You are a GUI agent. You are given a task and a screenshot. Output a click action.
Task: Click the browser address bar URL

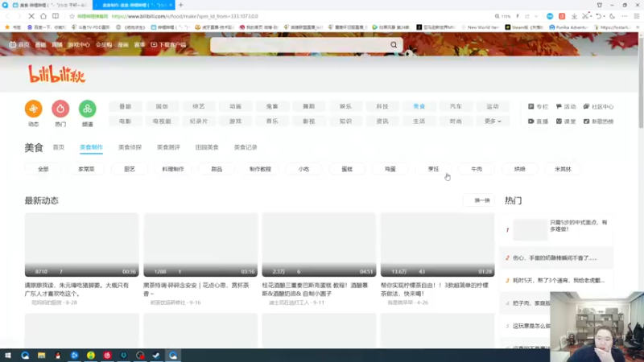pyautogui.click(x=185, y=16)
